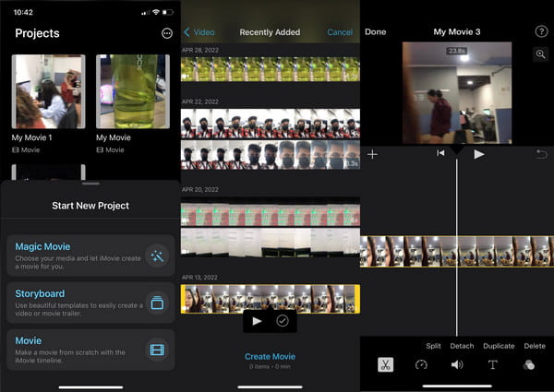Select the timeline video clip strip
554x392 pixels.
pos(457,252)
